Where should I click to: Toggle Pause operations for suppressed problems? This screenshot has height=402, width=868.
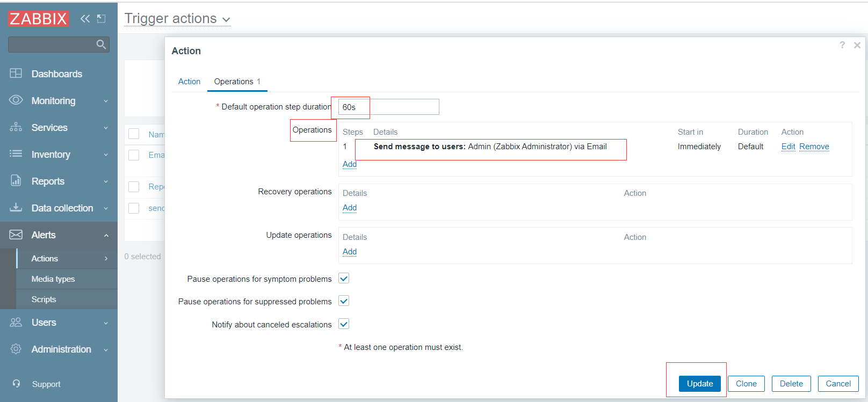click(x=344, y=301)
